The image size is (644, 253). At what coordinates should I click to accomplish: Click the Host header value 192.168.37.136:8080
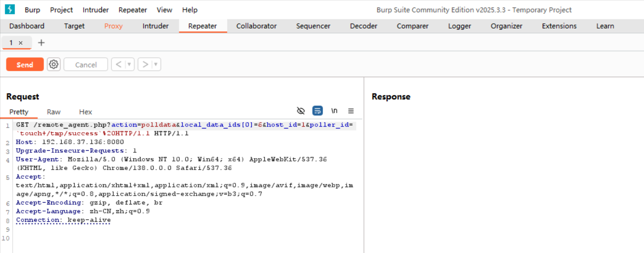click(x=83, y=142)
